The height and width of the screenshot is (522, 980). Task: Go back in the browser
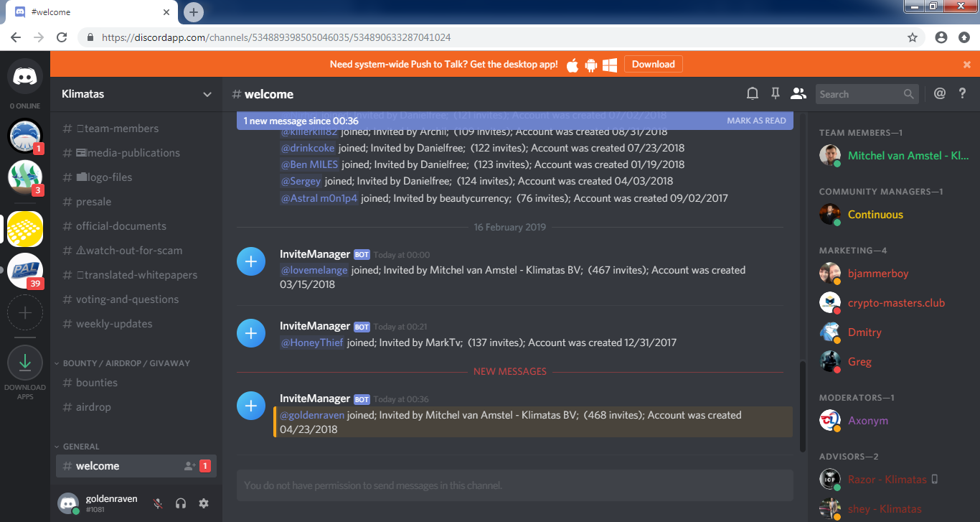click(16, 37)
